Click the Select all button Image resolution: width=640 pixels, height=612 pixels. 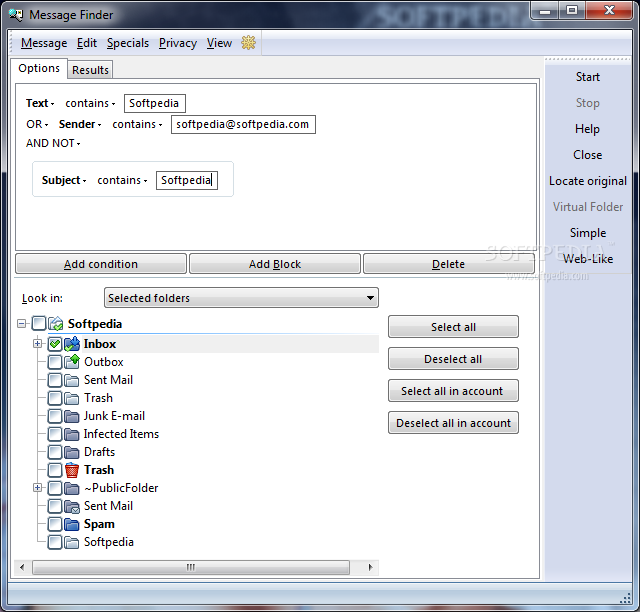(453, 327)
